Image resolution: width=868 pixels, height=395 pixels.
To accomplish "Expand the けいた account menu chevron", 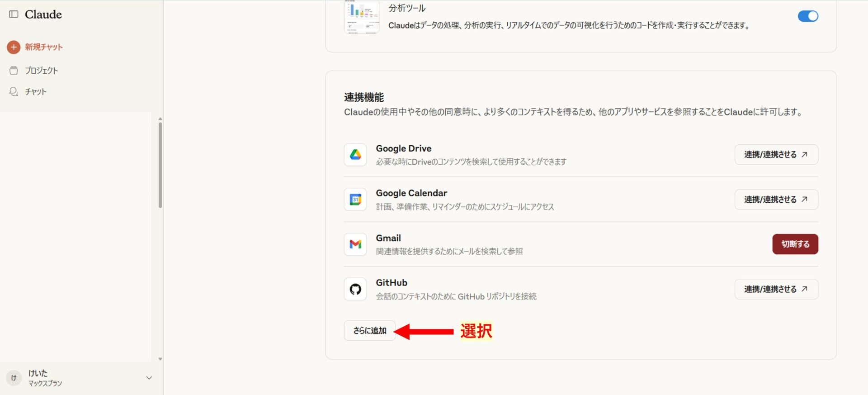I will click(x=149, y=378).
